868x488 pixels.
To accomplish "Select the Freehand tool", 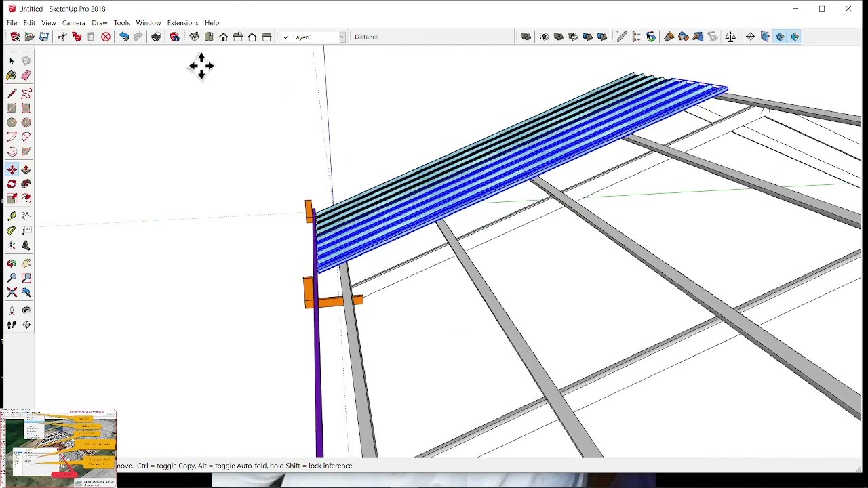I will 26,94.
